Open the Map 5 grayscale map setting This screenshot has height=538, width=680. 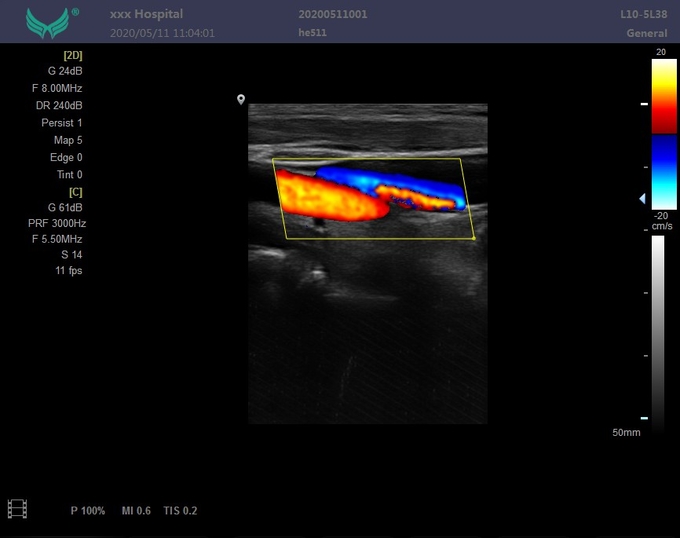[68, 140]
